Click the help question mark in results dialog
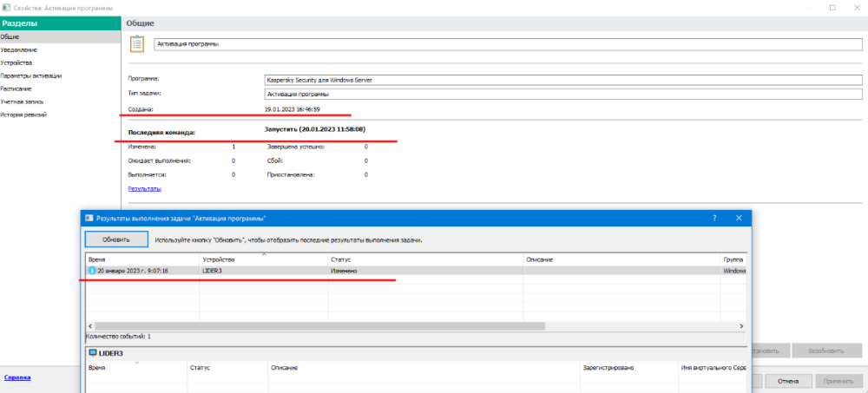This screenshot has height=393, width=868. [x=713, y=219]
